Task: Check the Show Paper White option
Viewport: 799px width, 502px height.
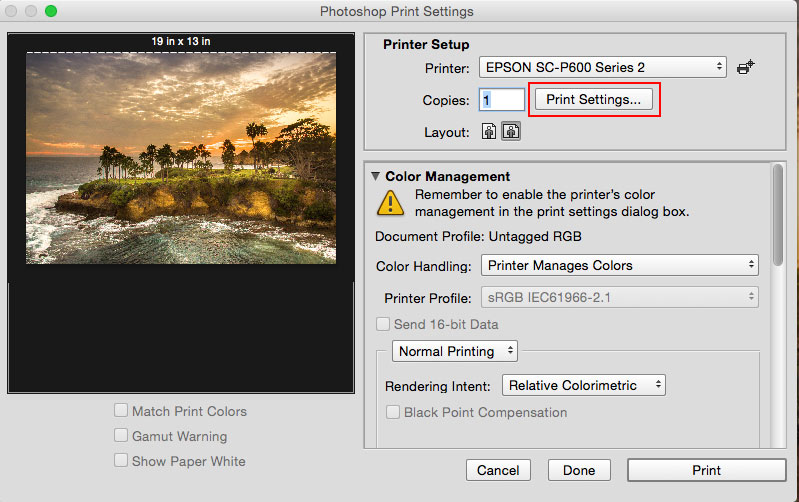Action: pyautogui.click(x=121, y=460)
